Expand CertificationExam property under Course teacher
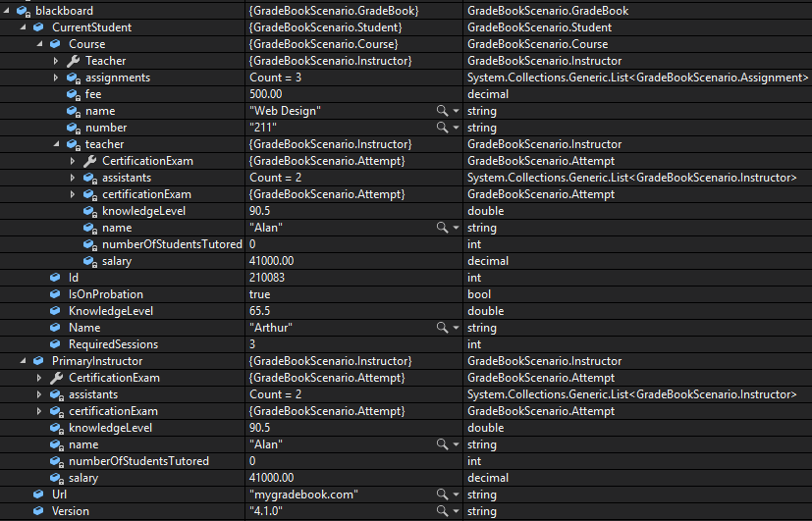Image resolution: width=812 pixels, height=521 pixels. click(x=73, y=161)
